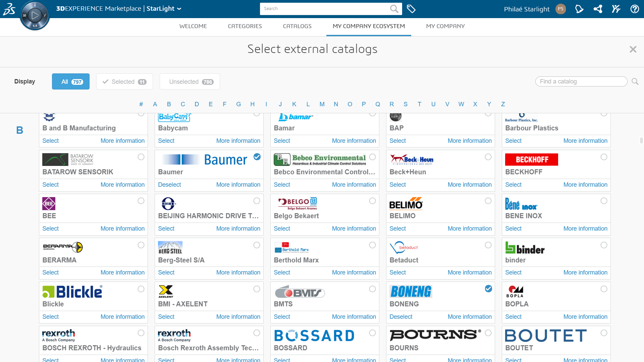644x362 pixels.
Task: Expand the StarLight marketplace dropdown chevron
Action: (x=179, y=9)
